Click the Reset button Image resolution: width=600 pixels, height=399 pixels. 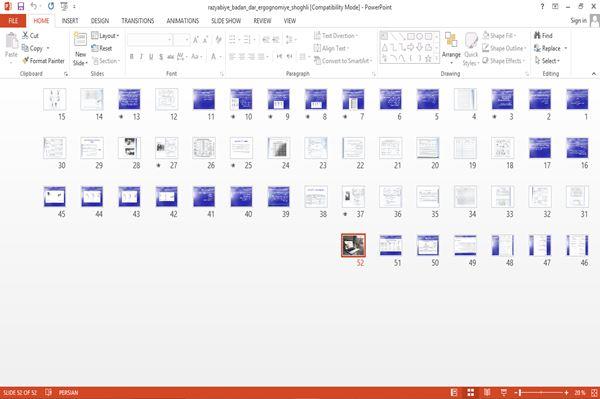(102, 48)
